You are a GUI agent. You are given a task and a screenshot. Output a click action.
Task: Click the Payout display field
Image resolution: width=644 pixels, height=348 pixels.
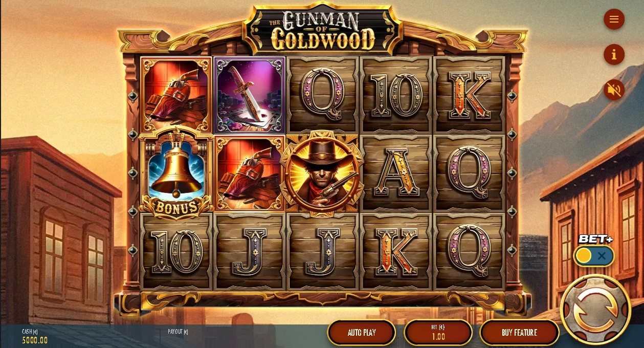pos(178,332)
